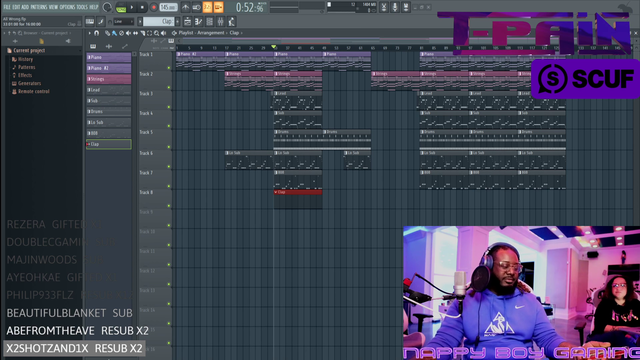
Task: Click the plus button after Clap pattern
Action: point(178,22)
